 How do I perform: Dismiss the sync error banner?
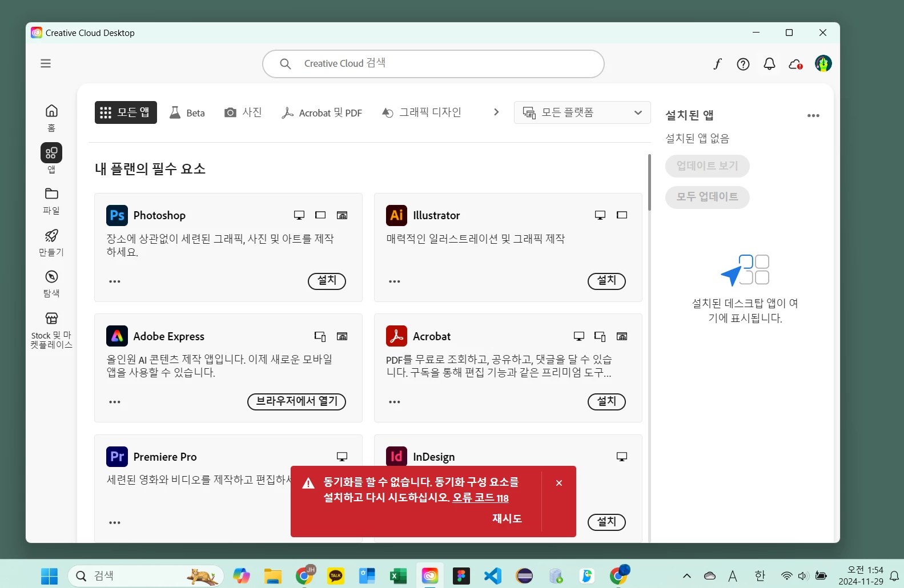click(x=559, y=483)
